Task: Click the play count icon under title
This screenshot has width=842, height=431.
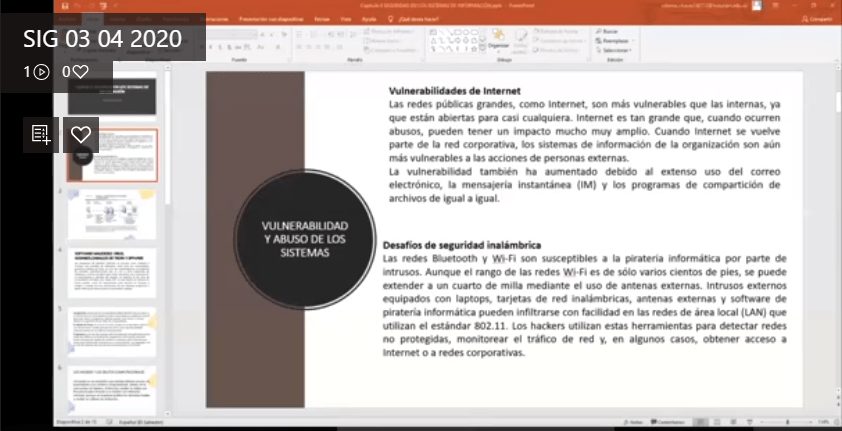Action: click(41, 71)
